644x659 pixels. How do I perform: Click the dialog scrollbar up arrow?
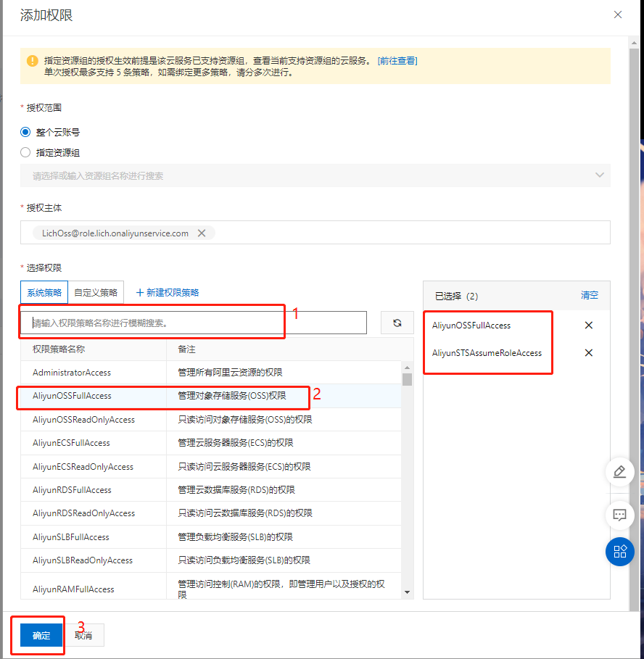[x=634, y=43]
